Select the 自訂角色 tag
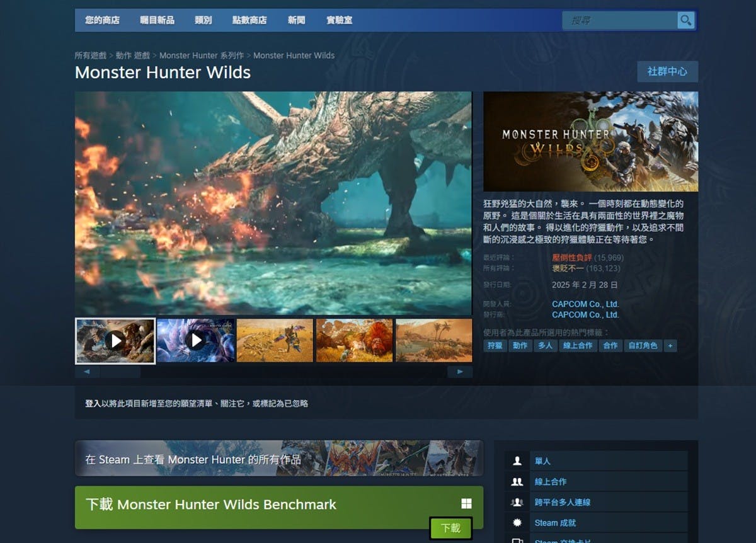The image size is (756, 543). (x=643, y=346)
